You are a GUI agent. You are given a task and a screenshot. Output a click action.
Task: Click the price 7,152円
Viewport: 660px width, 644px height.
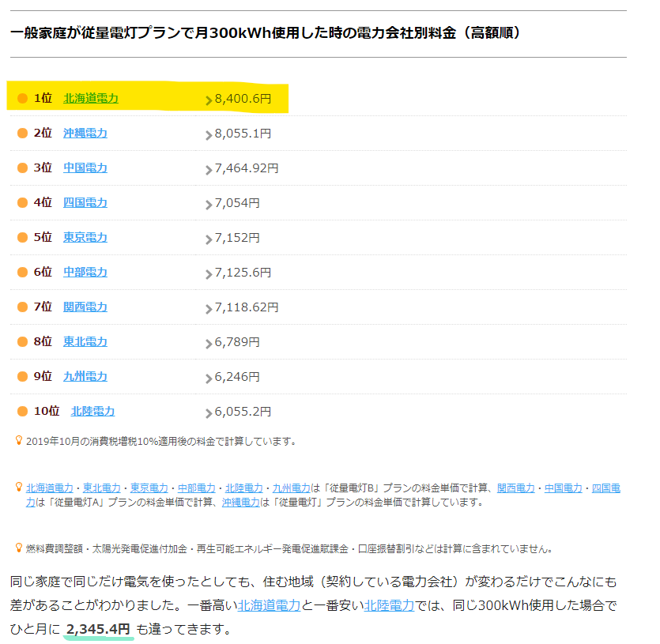click(237, 237)
